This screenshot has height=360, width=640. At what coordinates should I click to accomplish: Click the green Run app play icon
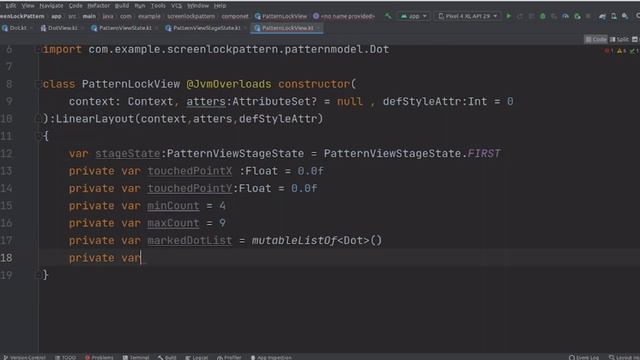click(x=509, y=16)
